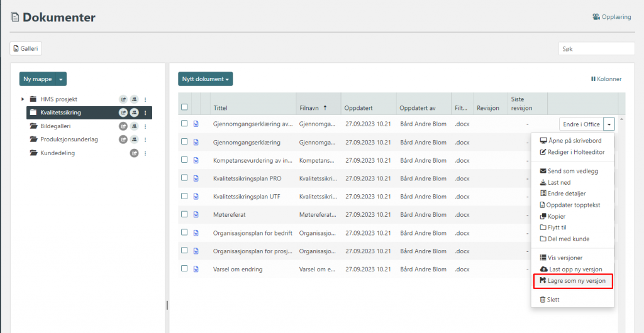Viewport: 644px width, 333px height.
Task: Click the users icon beside Bildegalleri folder
Action: click(134, 126)
